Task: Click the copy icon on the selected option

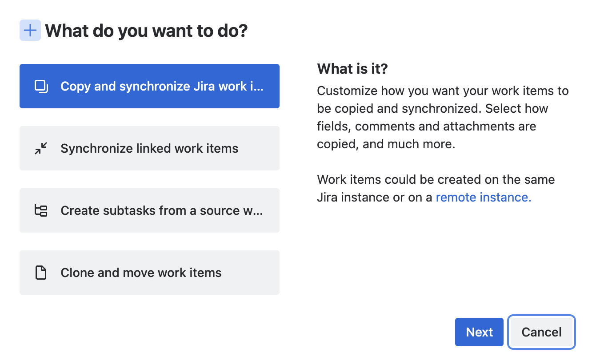Action: click(41, 86)
